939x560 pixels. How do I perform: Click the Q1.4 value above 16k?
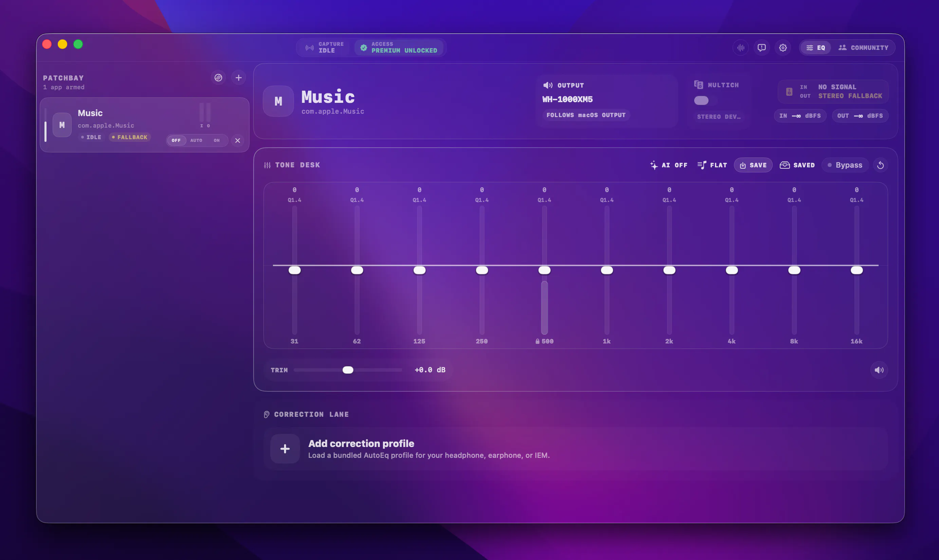pos(857,200)
